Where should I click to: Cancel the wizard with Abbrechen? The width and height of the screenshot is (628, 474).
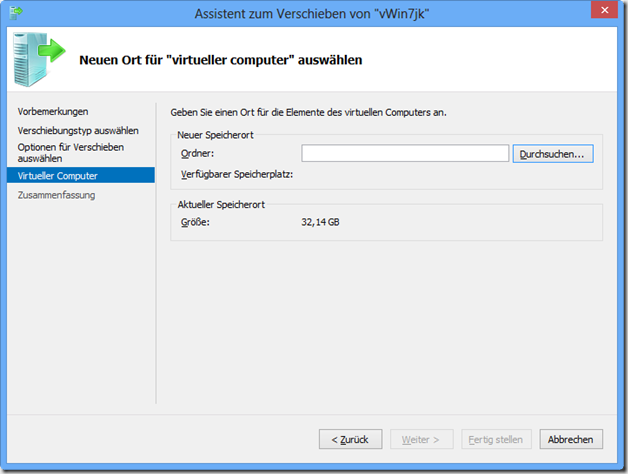point(571,440)
